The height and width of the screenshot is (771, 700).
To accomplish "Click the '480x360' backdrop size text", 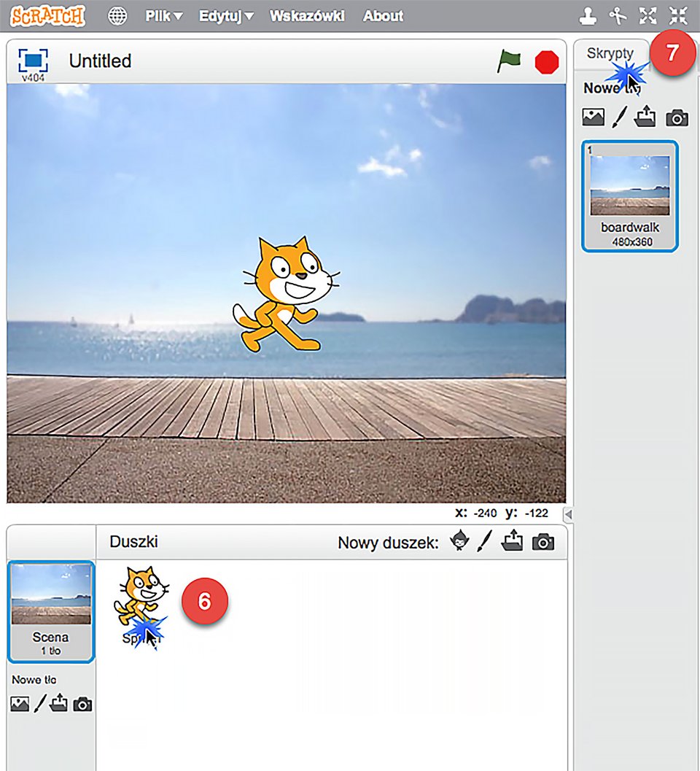I will [632, 241].
